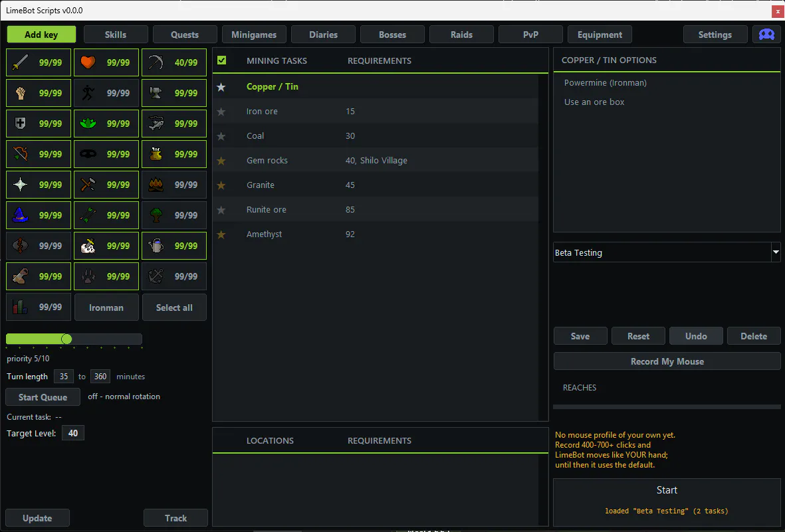Toggle the star next to Copper / Tin

221,87
